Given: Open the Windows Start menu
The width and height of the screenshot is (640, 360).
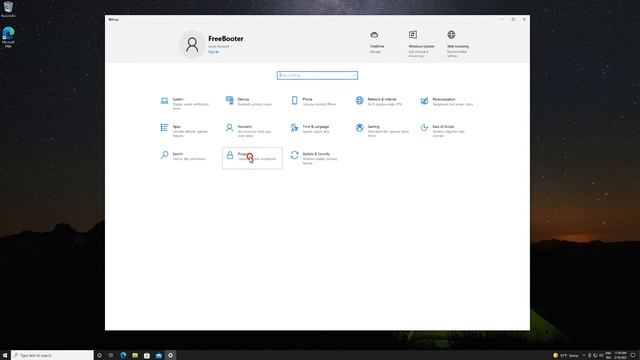Looking at the screenshot, I should [x=5, y=356].
